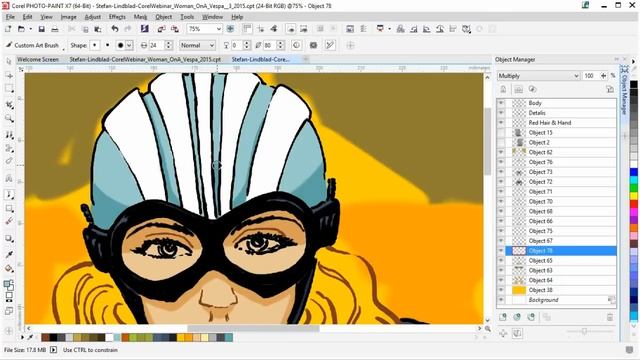Open the Object menu

pyautogui.click(x=163, y=17)
